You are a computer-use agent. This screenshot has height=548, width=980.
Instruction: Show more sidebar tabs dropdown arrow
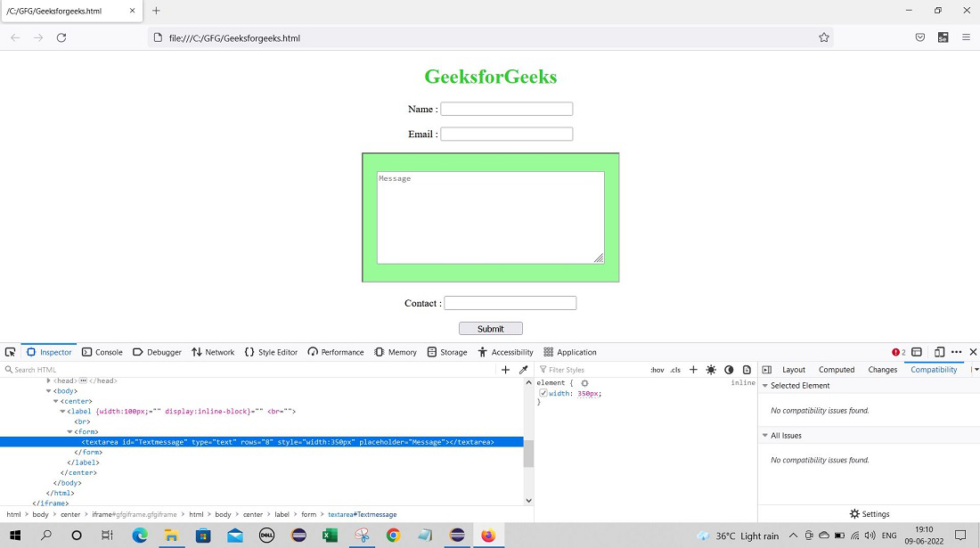(975, 370)
